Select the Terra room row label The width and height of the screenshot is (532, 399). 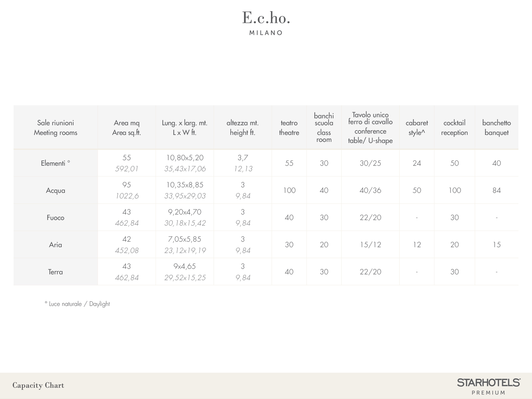tap(56, 272)
